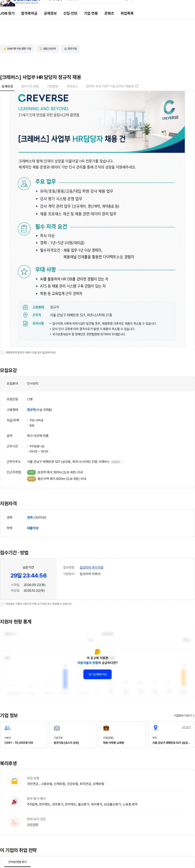This screenshot has height=868, width=195.
Task: Click the 필수 자격 요건 clipboard icon
Action: 24,229
